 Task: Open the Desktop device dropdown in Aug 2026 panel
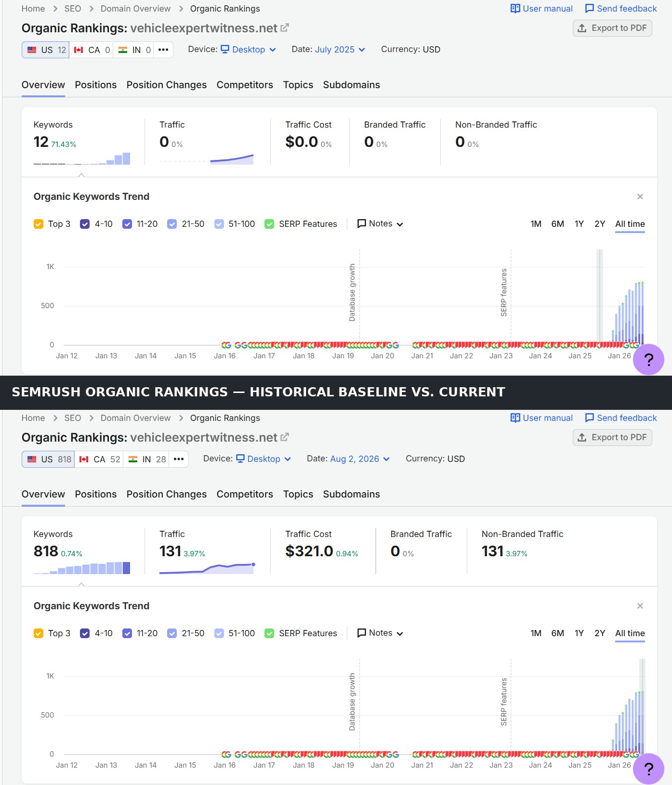pos(264,458)
